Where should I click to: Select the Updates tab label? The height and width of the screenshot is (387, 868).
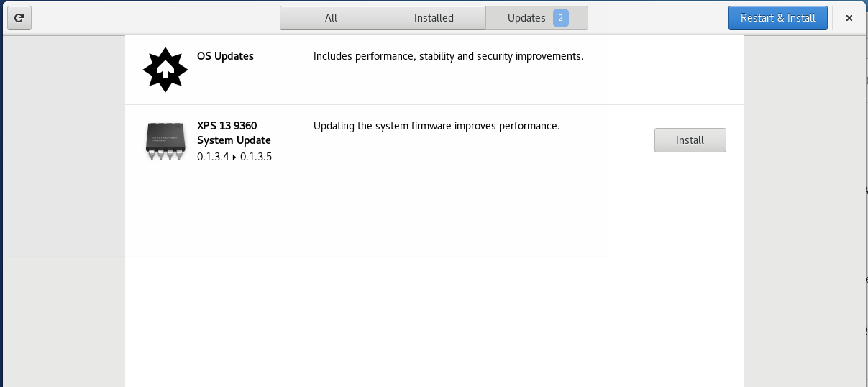click(x=526, y=18)
